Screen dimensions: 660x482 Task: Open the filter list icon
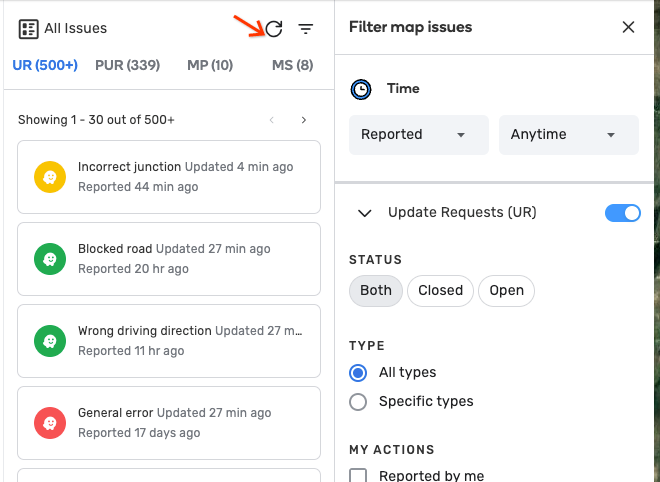(x=306, y=29)
